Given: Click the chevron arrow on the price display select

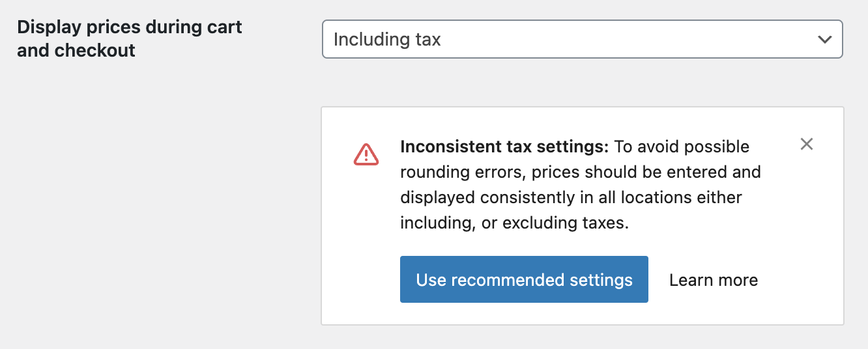Looking at the screenshot, I should (x=824, y=40).
